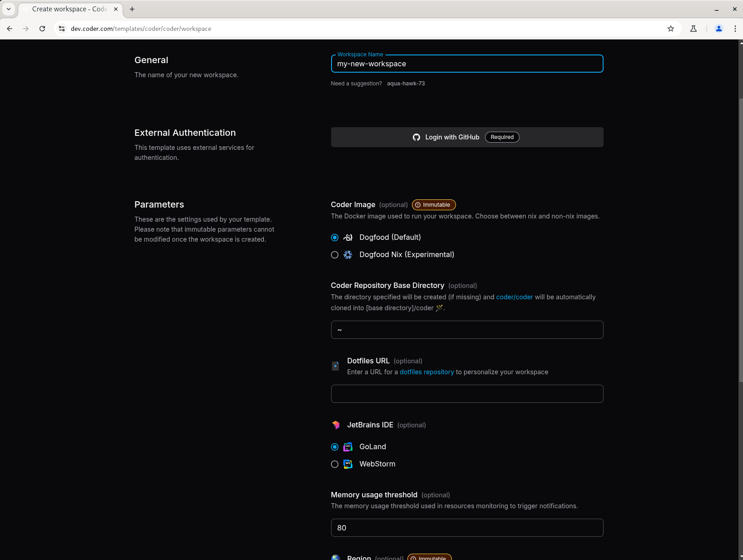Select GoLand radio button
Image resolution: width=743 pixels, height=560 pixels.
(335, 447)
